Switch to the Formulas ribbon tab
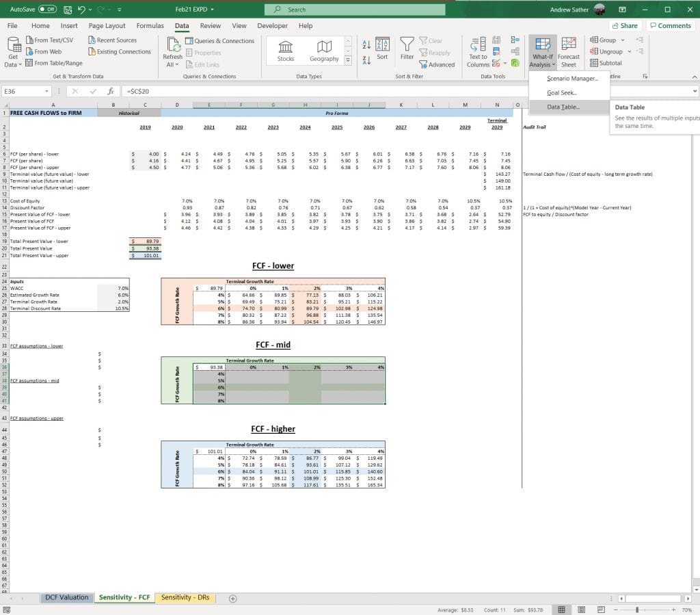Screen dimensions: 700x615 [150, 25]
